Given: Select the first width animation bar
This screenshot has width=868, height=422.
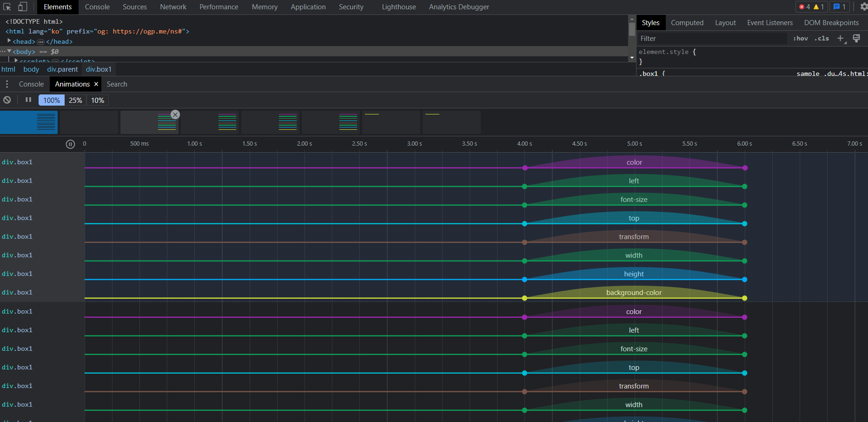Looking at the screenshot, I should click(x=634, y=255).
